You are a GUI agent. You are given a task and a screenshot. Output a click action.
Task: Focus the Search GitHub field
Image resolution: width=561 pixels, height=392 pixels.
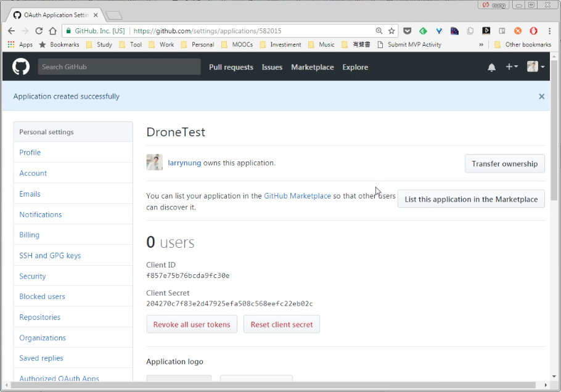119,67
